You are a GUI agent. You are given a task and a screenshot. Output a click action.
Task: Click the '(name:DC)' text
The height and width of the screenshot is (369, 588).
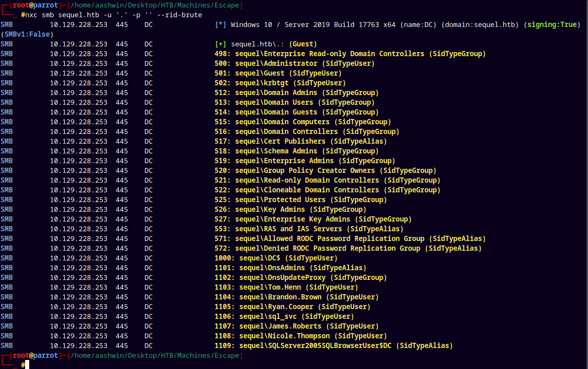click(418, 25)
